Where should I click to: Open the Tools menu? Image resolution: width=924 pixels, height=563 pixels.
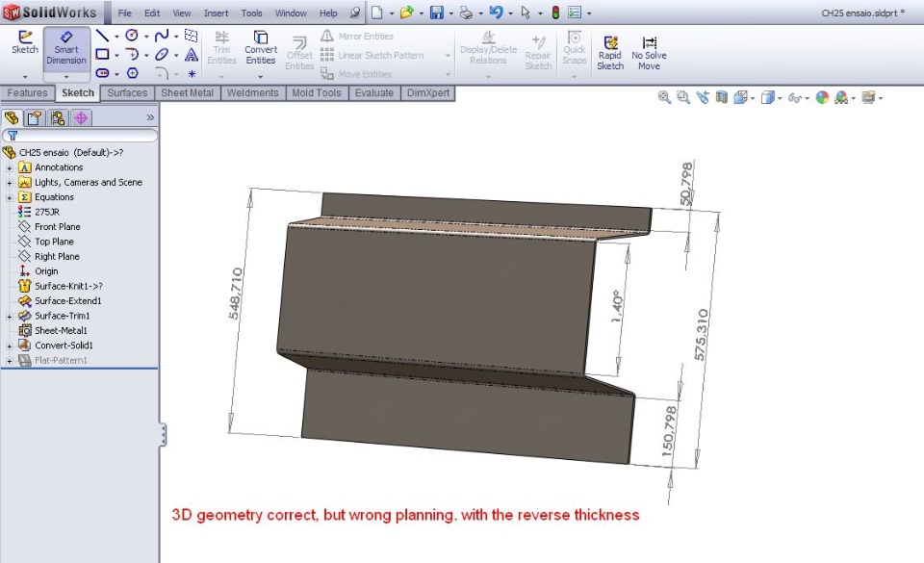(251, 13)
